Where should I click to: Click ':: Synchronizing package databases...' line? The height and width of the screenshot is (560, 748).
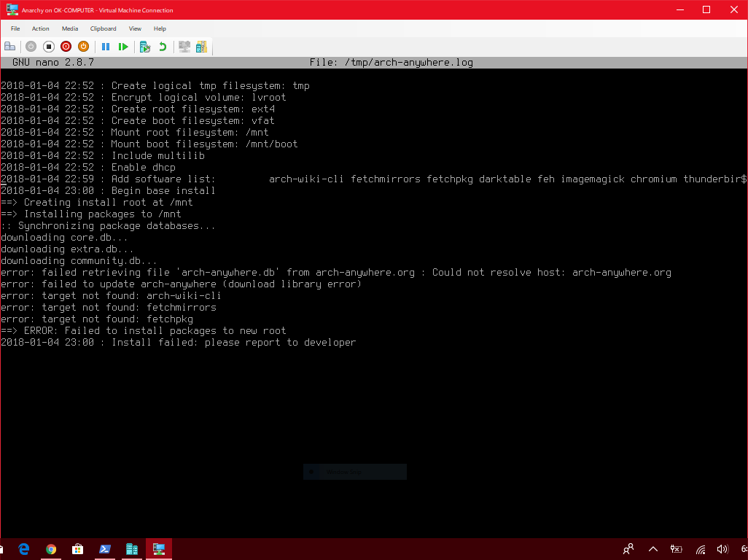[x=109, y=226]
